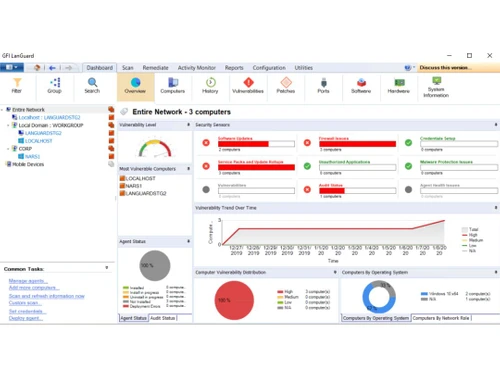This screenshot has width=500, height=375.
Task: Click the Set credentials link
Action: 27,311
